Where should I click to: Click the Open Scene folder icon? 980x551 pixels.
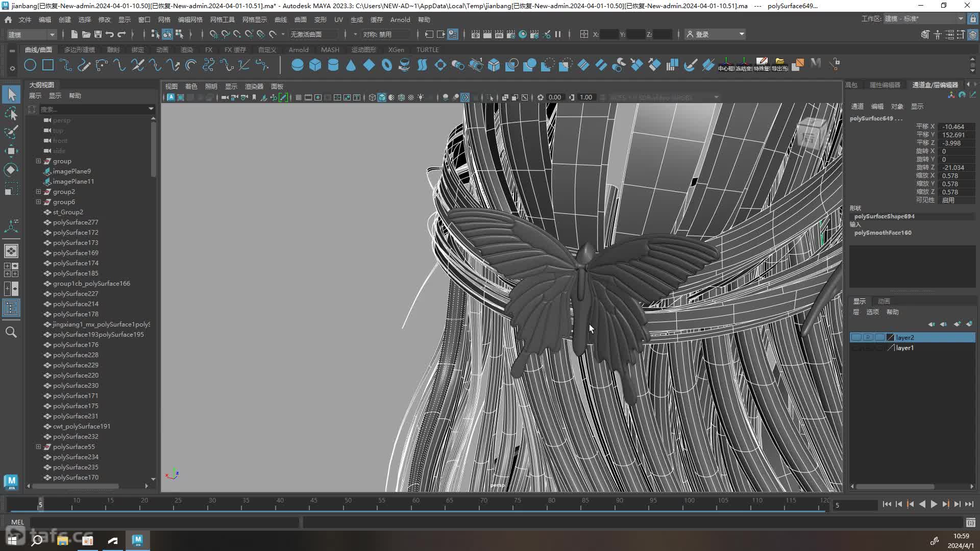pos(86,34)
